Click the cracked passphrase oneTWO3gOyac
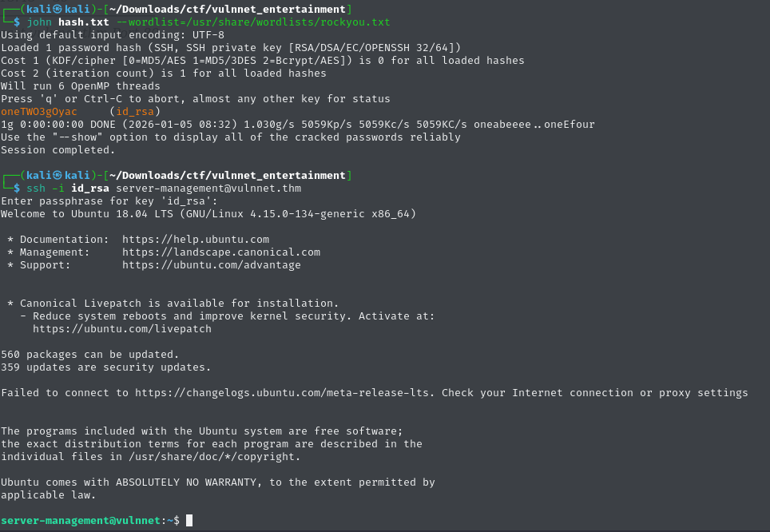 39,112
